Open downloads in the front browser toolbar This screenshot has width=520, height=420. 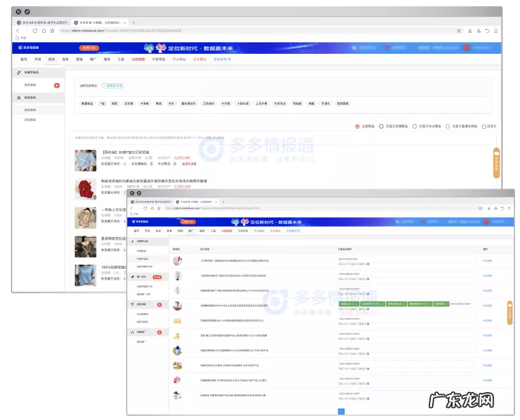pos(489,208)
